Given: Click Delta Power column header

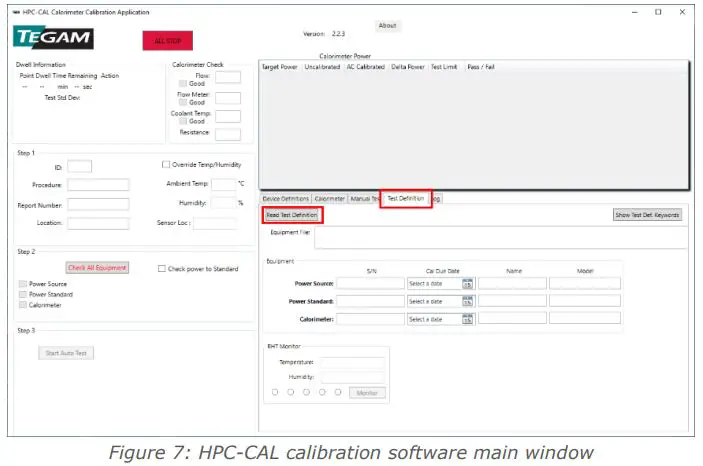Looking at the screenshot, I should [x=408, y=67].
